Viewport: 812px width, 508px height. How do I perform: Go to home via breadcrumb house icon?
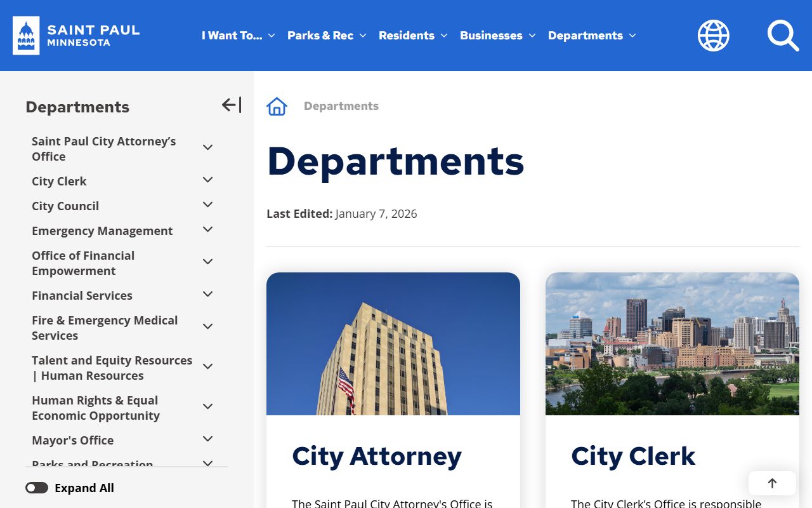tap(277, 106)
